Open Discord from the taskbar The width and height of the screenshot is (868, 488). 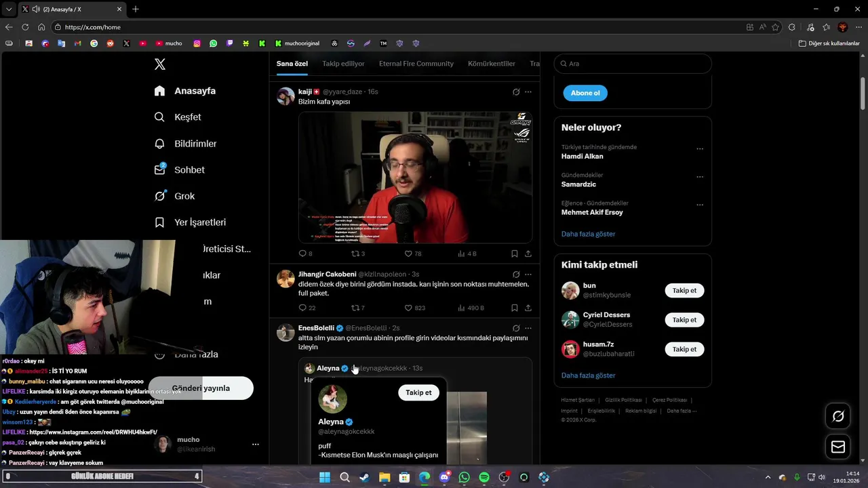[444, 477]
